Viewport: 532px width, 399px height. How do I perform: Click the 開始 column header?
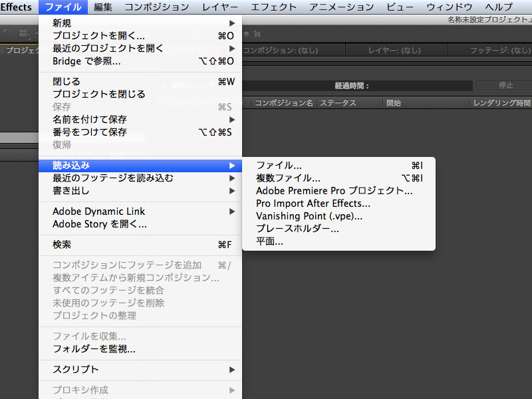pos(394,103)
